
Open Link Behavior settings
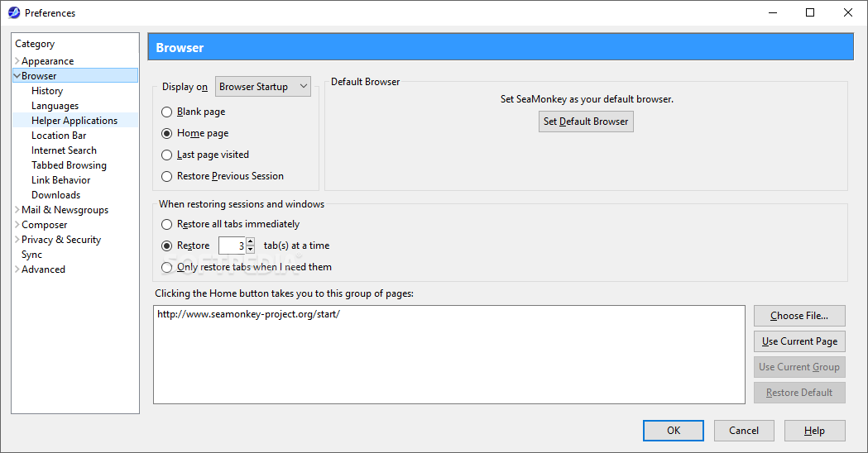tap(61, 180)
